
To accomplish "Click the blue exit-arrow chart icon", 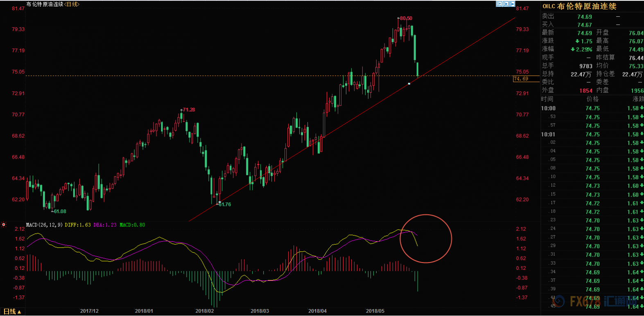I will coord(512,4).
